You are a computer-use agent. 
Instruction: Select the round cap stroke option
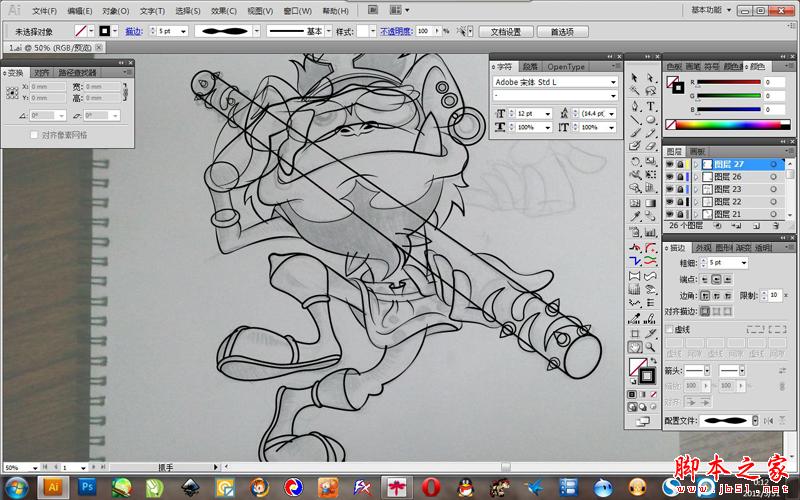(716, 279)
